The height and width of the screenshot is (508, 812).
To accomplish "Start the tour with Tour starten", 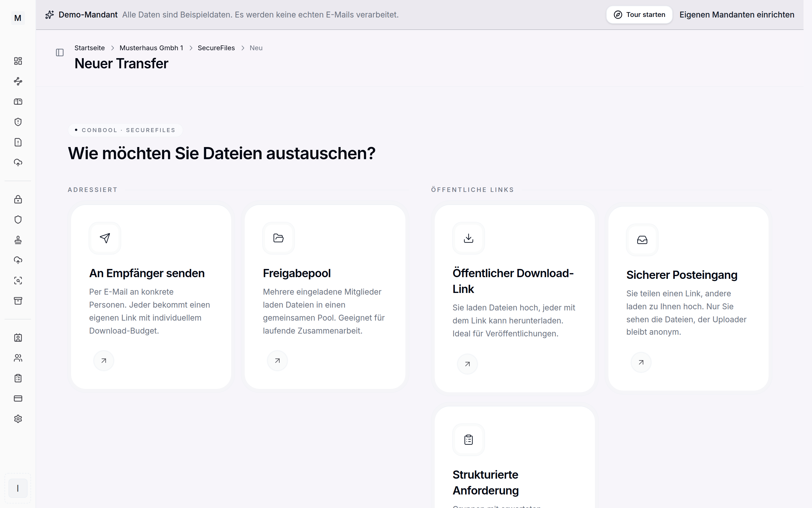I will 639,15.
